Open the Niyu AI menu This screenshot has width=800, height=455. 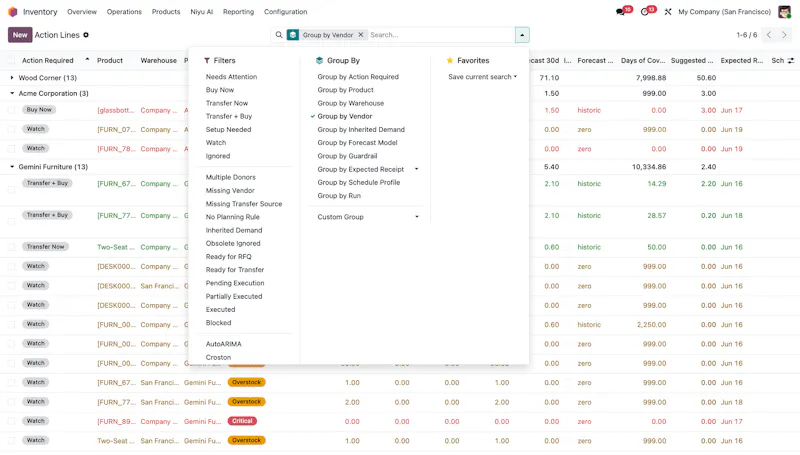click(202, 12)
